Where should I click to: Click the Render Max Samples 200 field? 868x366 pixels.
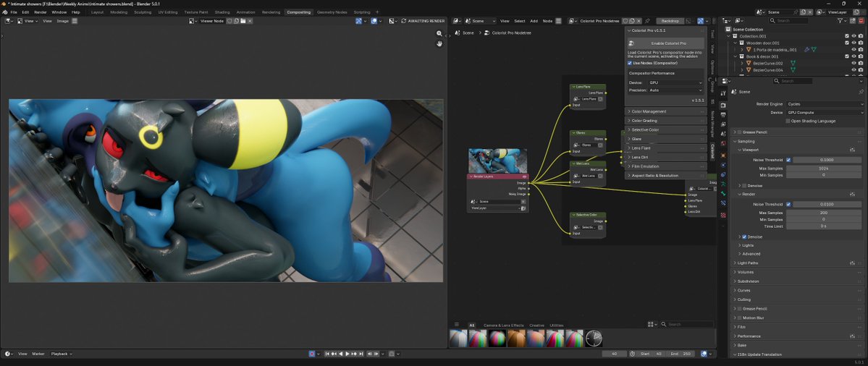[x=825, y=213]
